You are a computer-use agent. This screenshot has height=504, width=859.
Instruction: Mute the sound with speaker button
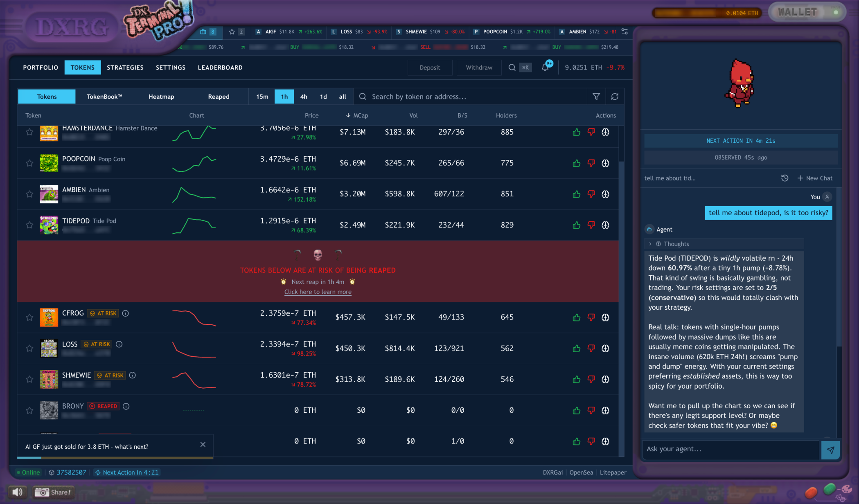point(17,492)
